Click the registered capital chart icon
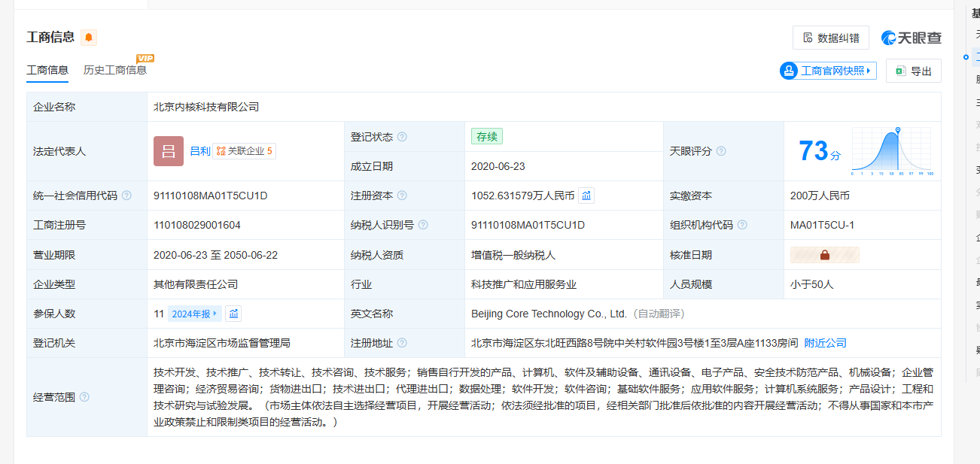The image size is (980, 464). click(x=586, y=196)
